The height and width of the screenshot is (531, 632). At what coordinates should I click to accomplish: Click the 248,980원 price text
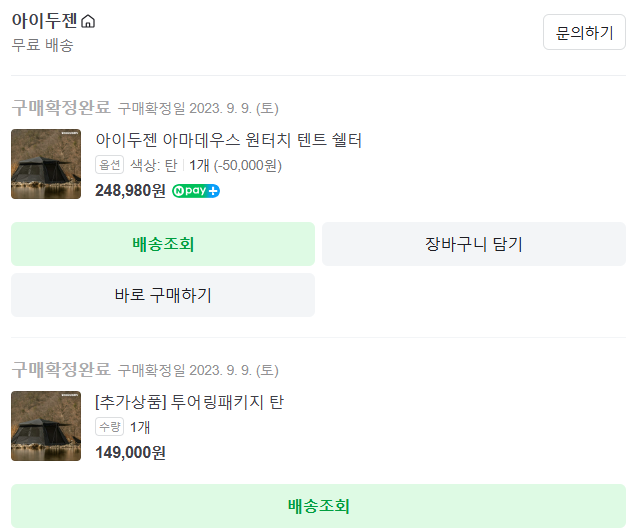[130, 190]
